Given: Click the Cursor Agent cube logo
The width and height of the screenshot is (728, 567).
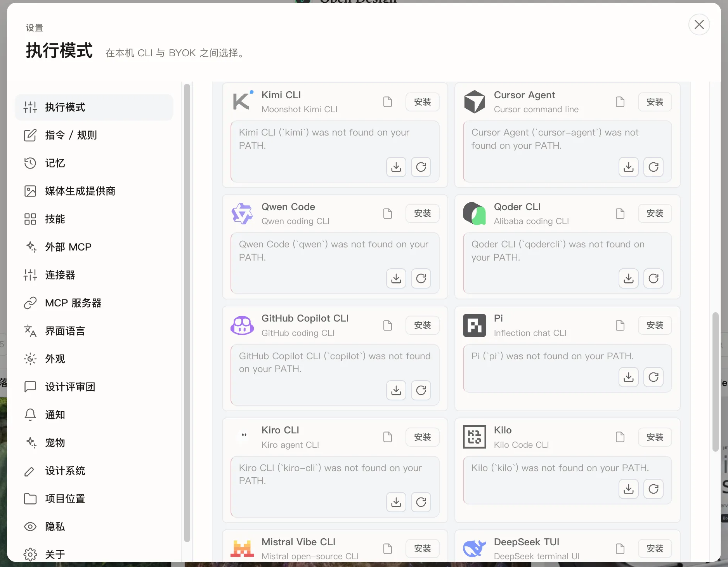Looking at the screenshot, I should click(x=475, y=102).
